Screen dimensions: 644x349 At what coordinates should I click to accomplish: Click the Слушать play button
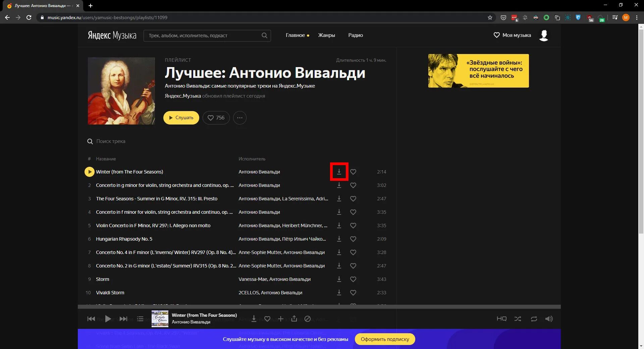click(181, 118)
